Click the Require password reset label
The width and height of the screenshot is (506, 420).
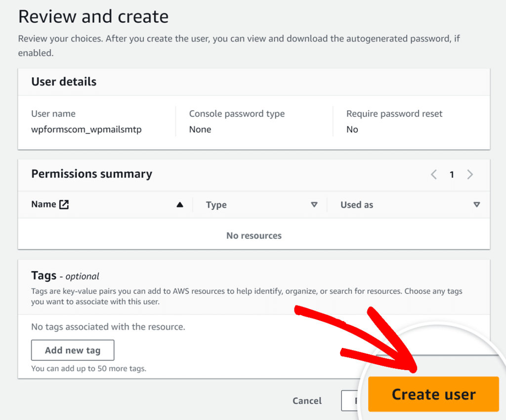coord(394,114)
